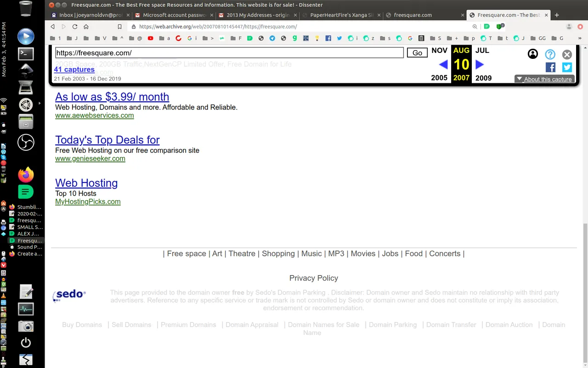The image size is (588, 368).
Task: Open a new tab with plus button
Action: [x=557, y=15]
